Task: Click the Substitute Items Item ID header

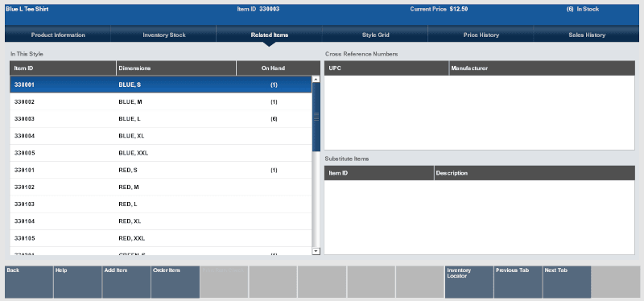Action: pos(379,173)
